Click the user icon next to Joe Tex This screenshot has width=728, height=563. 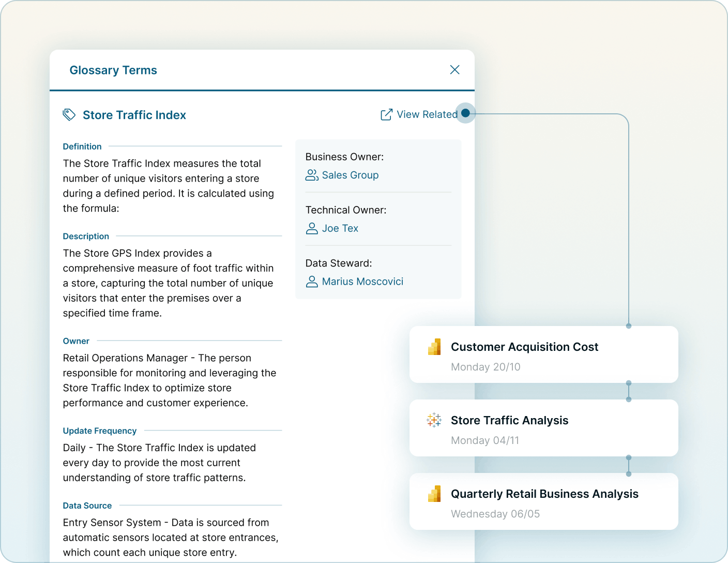(x=311, y=228)
